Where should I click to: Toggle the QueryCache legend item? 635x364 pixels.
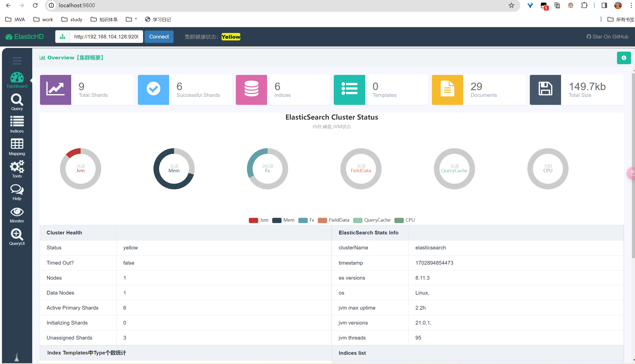[x=371, y=220]
